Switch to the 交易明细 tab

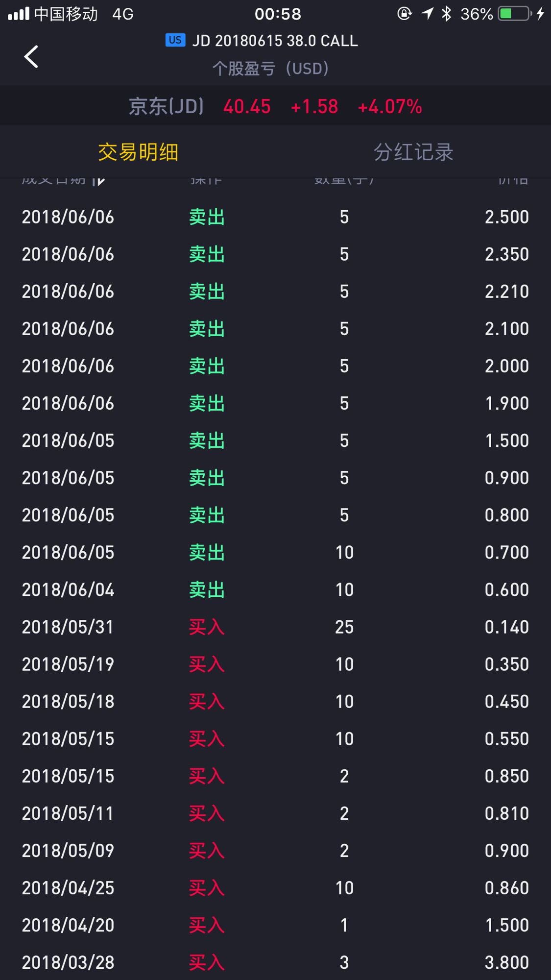coord(138,152)
